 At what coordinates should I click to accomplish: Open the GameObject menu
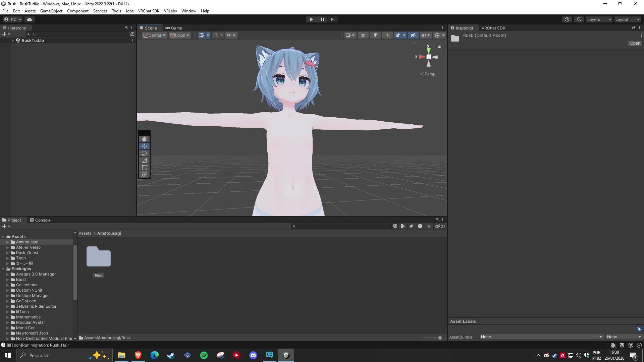click(51, 11)
